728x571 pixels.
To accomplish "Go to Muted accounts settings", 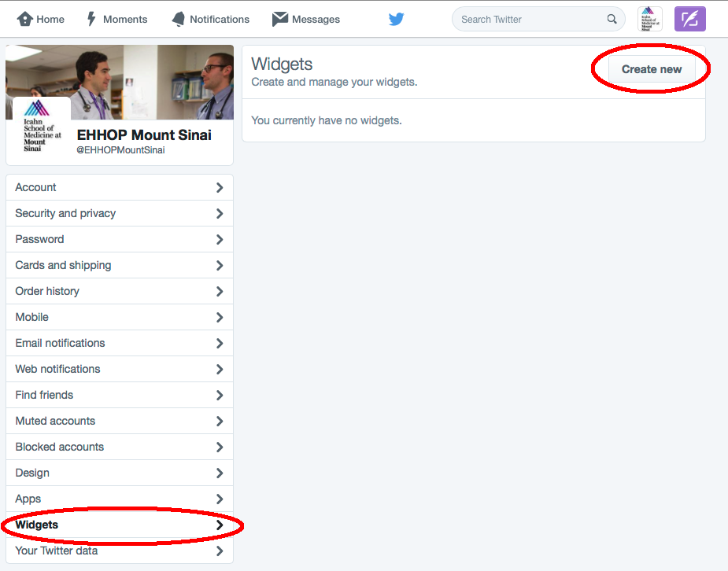I will tap(55, 421).
